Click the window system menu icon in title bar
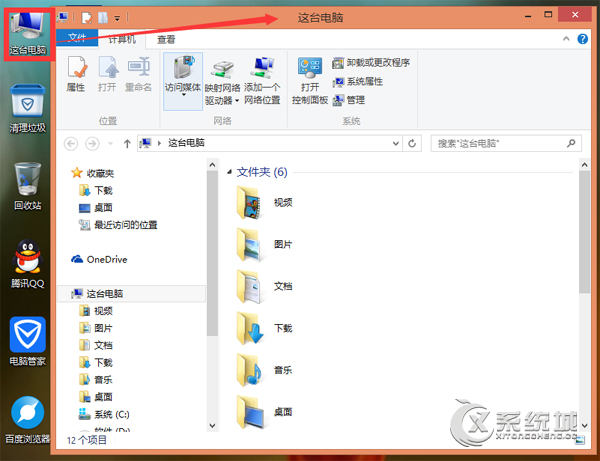Image resolution: width=600 pixels, height=461 pixels. [63, 18]
